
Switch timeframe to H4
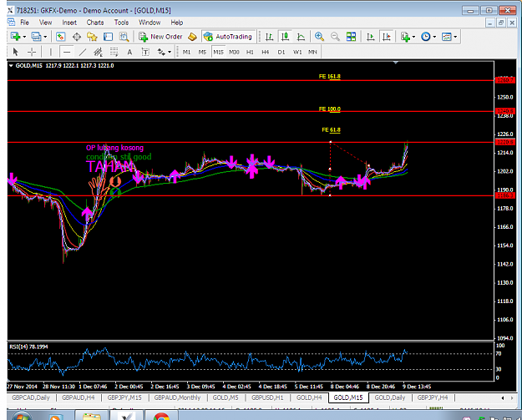coord(266,52)
